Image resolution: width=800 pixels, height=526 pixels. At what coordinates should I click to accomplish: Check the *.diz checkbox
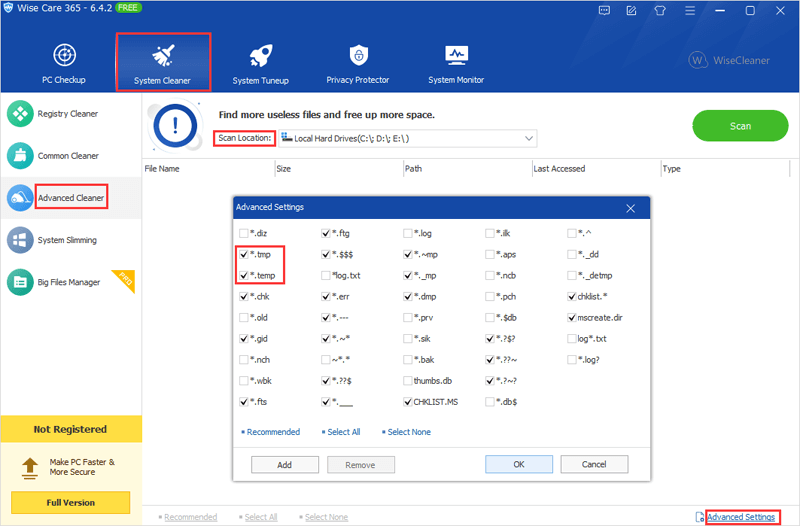click(243, 233)
